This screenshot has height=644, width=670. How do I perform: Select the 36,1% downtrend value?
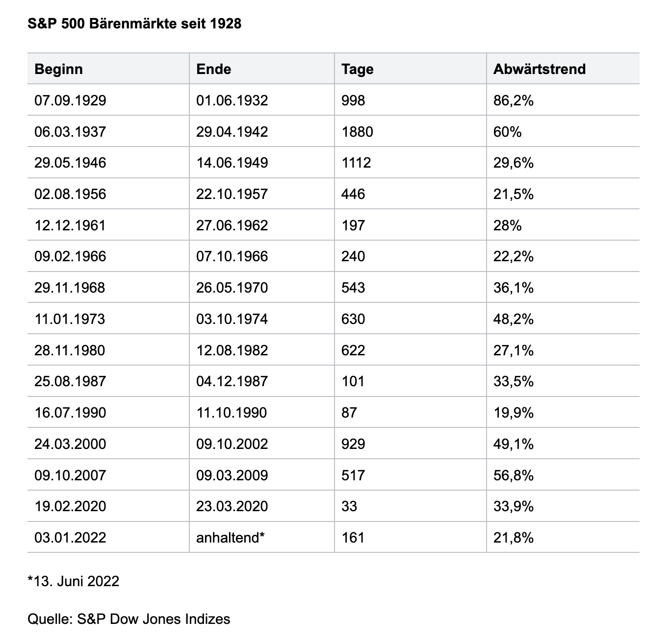(513, 287)
